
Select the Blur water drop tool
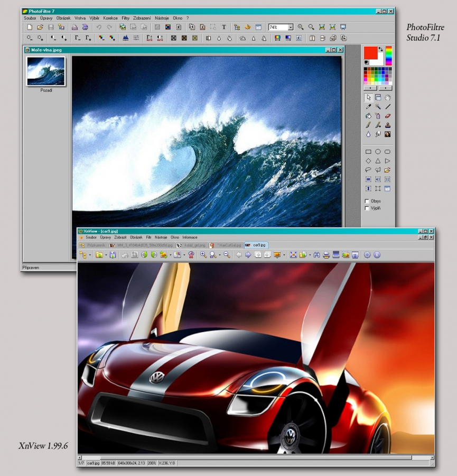coord(368,134)
